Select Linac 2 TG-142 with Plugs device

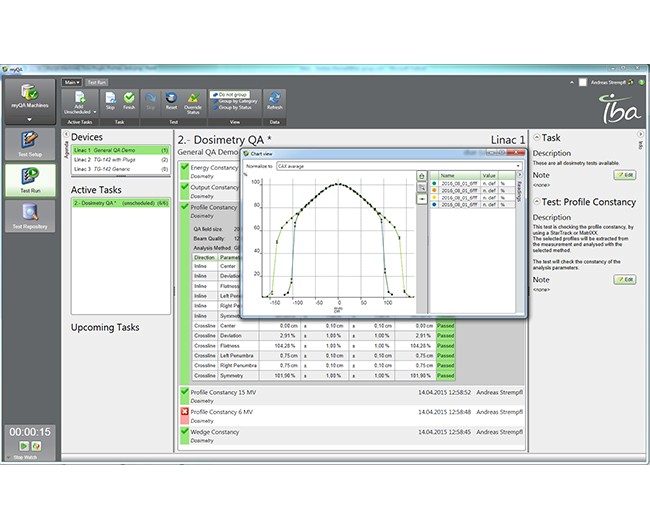click(x=121, y=160)
